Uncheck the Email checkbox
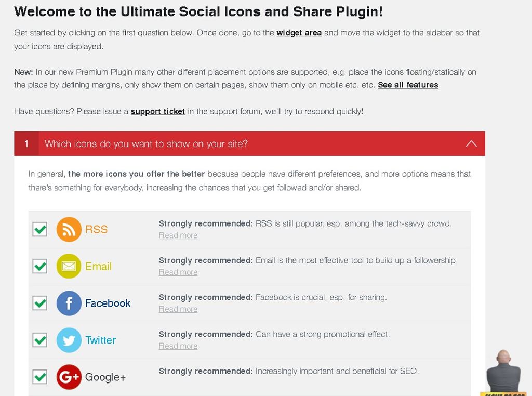 tap(40, 266)
